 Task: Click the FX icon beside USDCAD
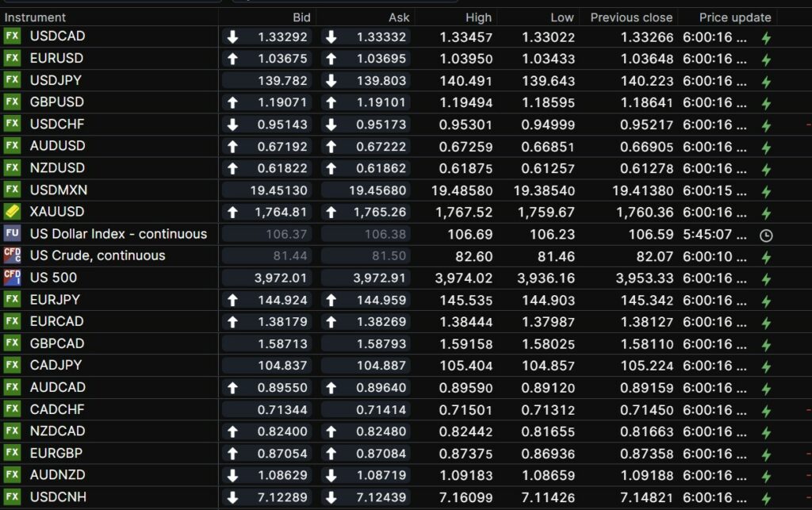pos(12,36)
